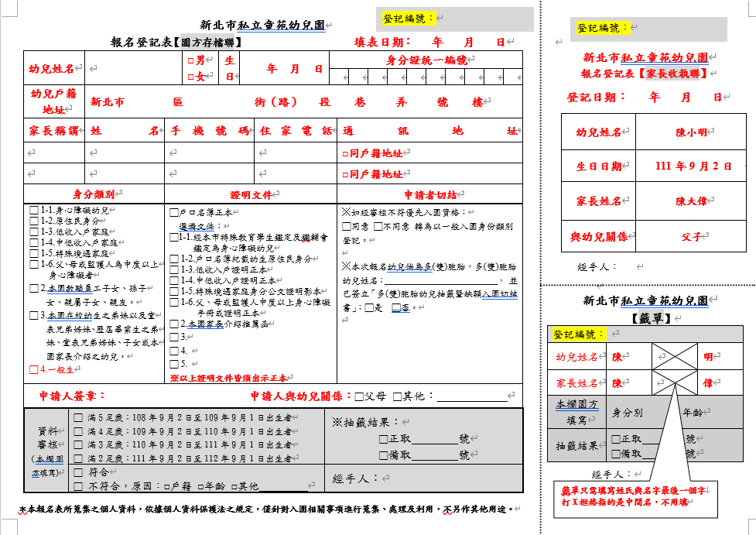This screenshot has width=756, height=535.
Task: Select the birthday 111年9月2日
Action: click(693, 166)
